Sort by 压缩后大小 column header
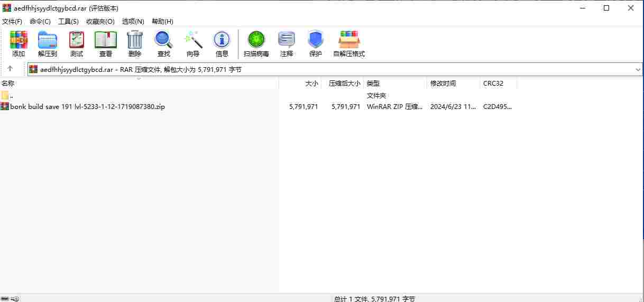This screenshot has height=302, width=644. (342, 84)
